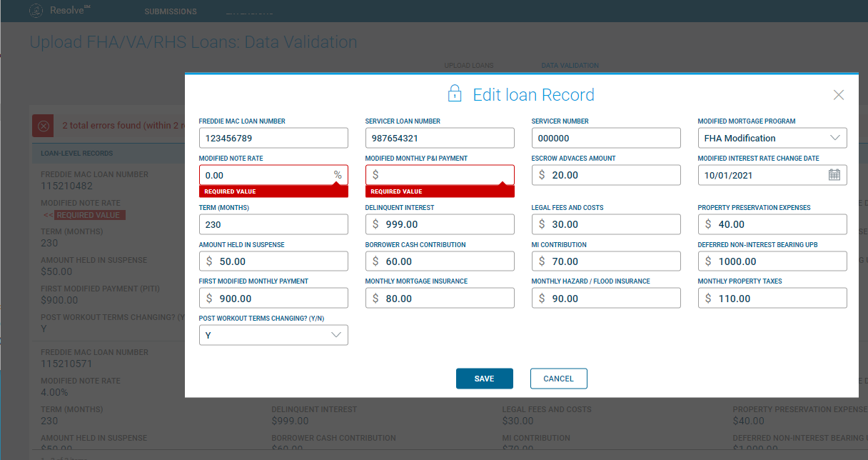Viewport: 868px width, 460px height.
Task: Switch to the Data Validation step
Action: click(570, 66)
